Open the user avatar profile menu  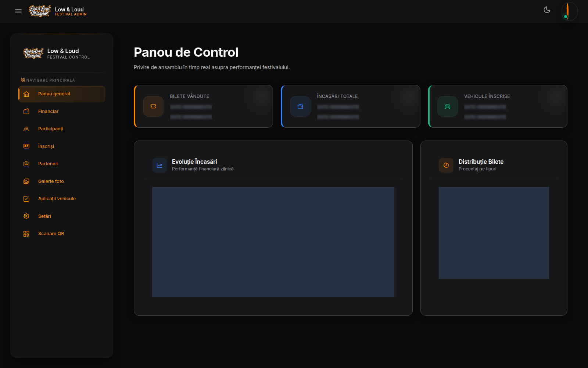569,11
